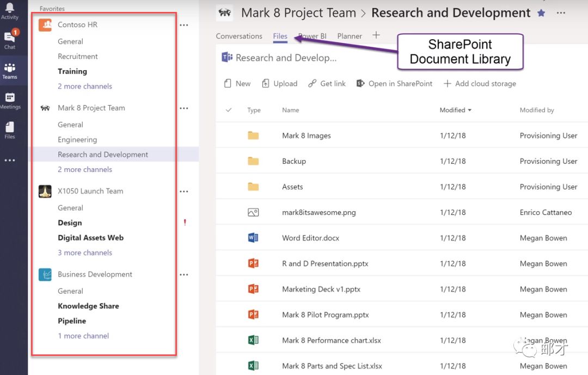The height and width of the screenshot is (375, 588).
Task: Click Open in SharePoint
Action: click(x=394, y=84)
